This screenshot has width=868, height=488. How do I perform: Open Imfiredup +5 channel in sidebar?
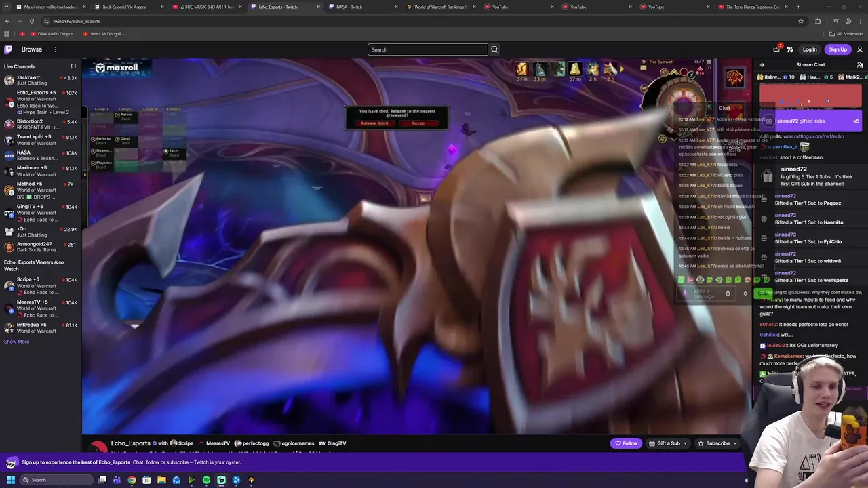click(x=41, y=328)
